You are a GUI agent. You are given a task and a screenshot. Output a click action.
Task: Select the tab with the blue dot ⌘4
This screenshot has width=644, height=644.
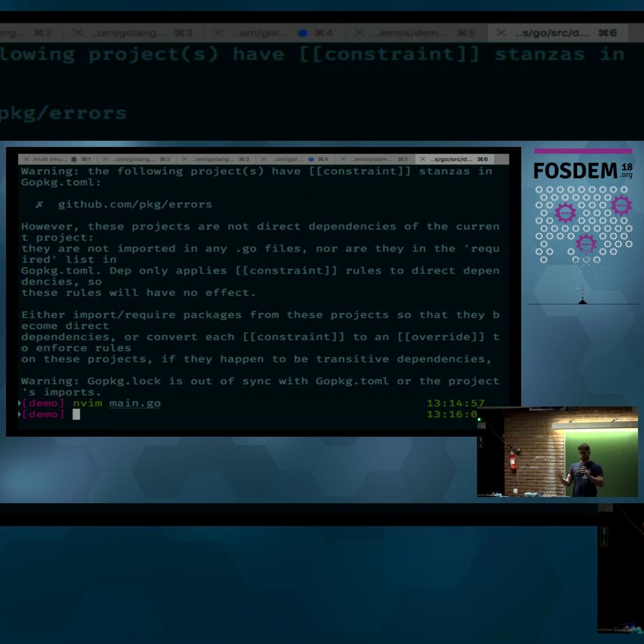coord(295,159)
